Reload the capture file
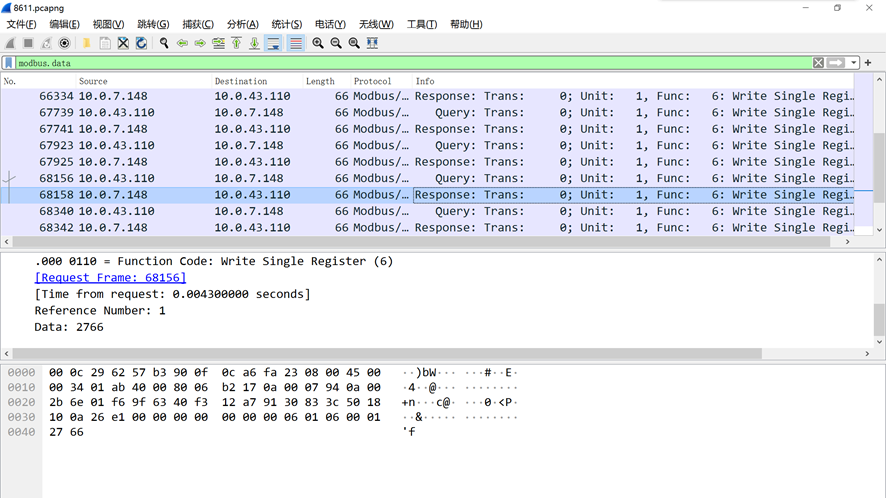The image size is (886, 498). [x=141, y=43]
